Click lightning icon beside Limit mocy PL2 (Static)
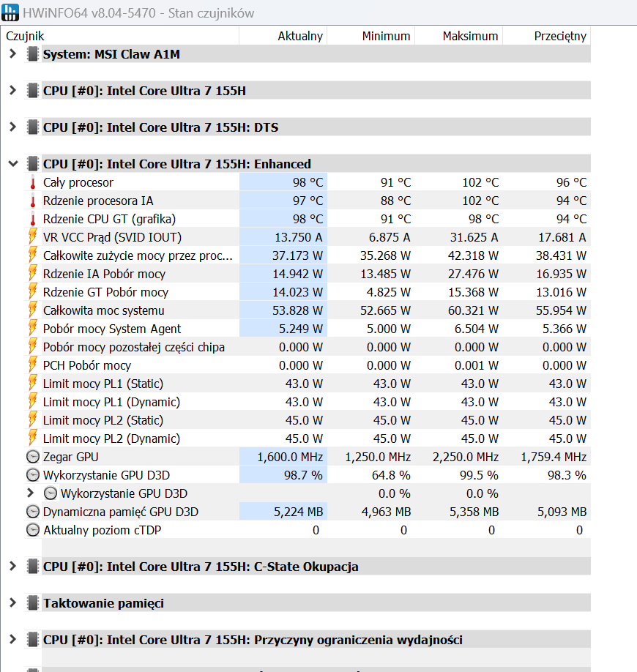The image size is (637, 672). tap(32, 420)
